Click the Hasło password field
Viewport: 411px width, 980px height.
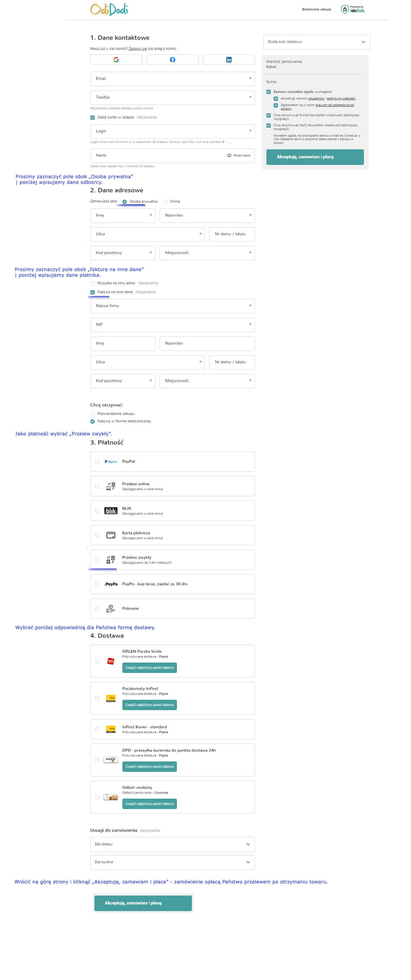point(173,156)
